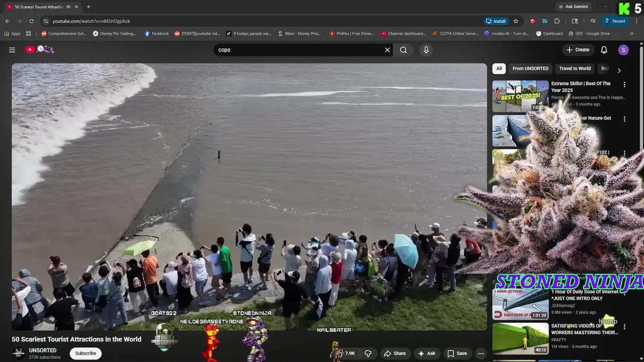Pause the playing tourist attractions video

(249, 197)
